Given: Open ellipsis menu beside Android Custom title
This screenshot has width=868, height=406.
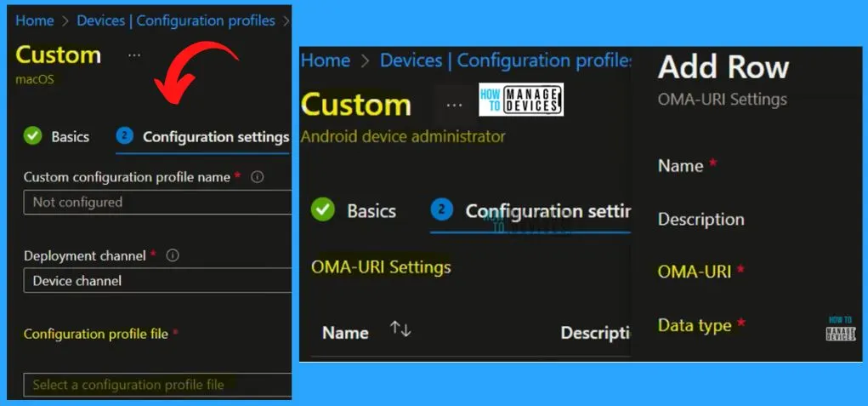Looking at the screenshot, I should (x=454, y=105).
